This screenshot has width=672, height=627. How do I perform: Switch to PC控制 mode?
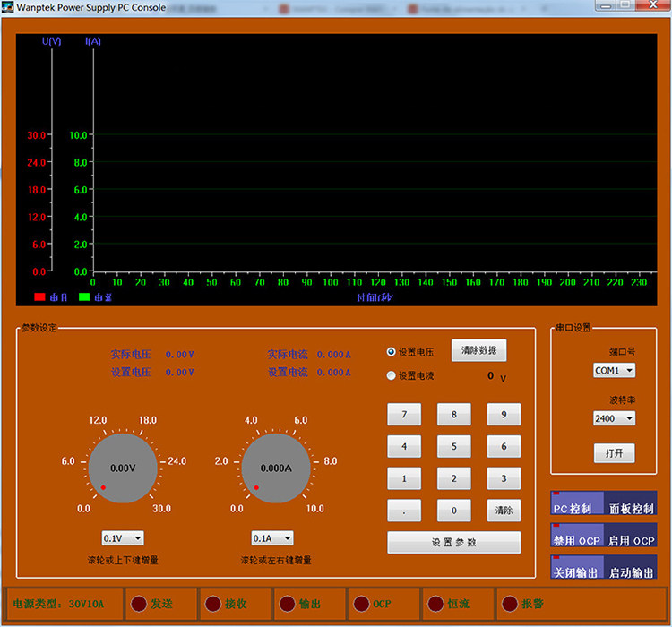pyautogui.click(x=577, y=502)
